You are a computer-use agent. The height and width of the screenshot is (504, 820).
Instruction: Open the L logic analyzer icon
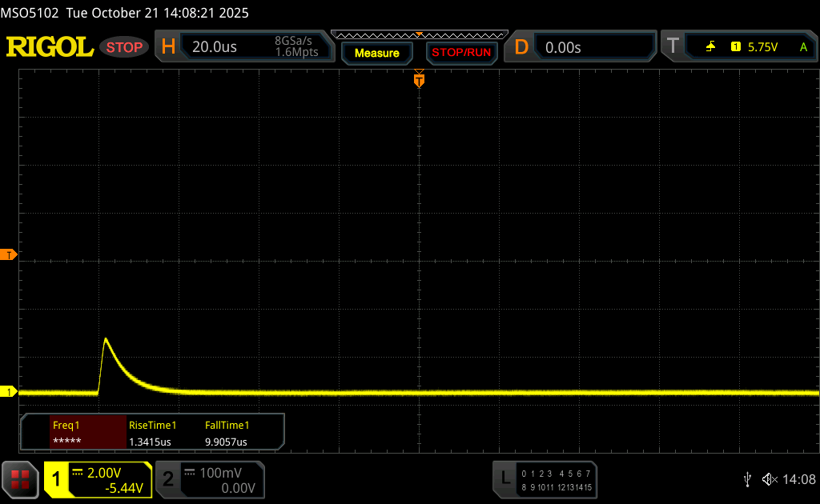pos(505,479)
